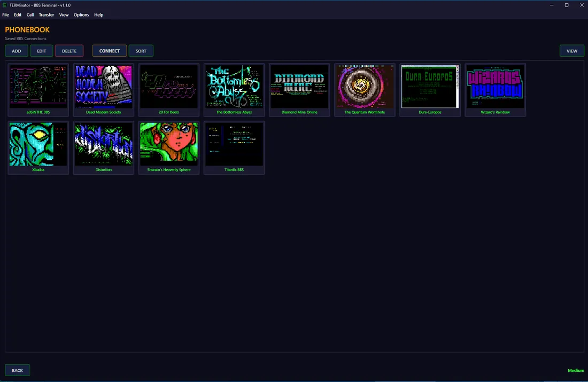Open the File menu
This screenshot has width=588, height=382.
click(x=6, y=15)
